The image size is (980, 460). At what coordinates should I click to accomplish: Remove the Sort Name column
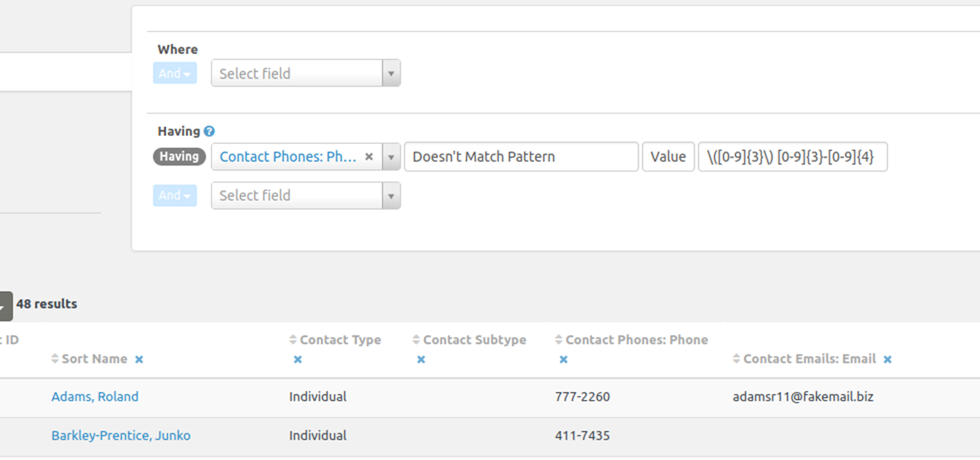(x=139, y=359)
